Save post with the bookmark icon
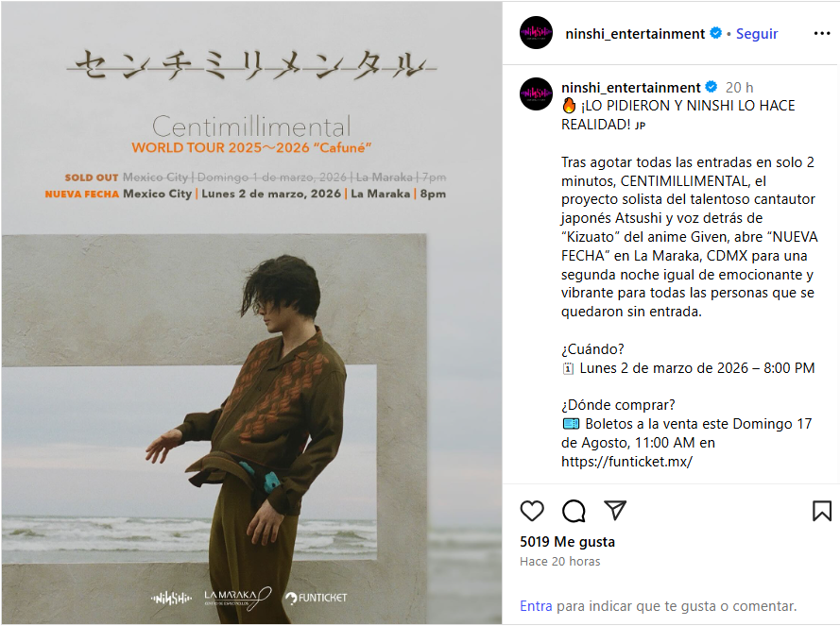The height and width of the screenshot is (626, 840). click(821, 511)
